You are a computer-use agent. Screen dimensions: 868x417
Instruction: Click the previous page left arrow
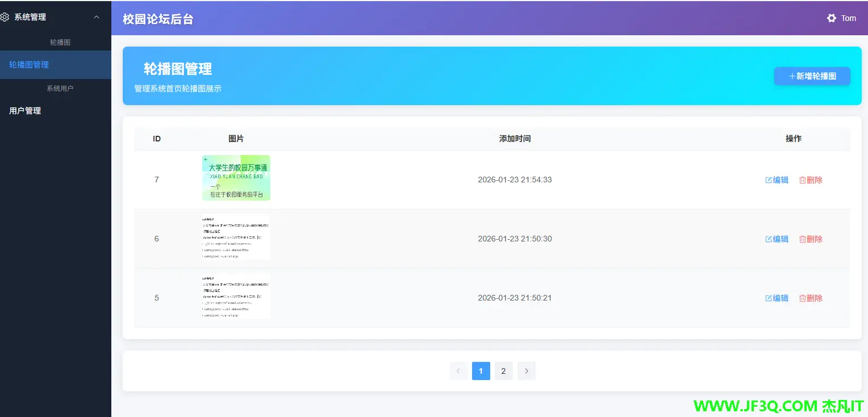[458, 371]
